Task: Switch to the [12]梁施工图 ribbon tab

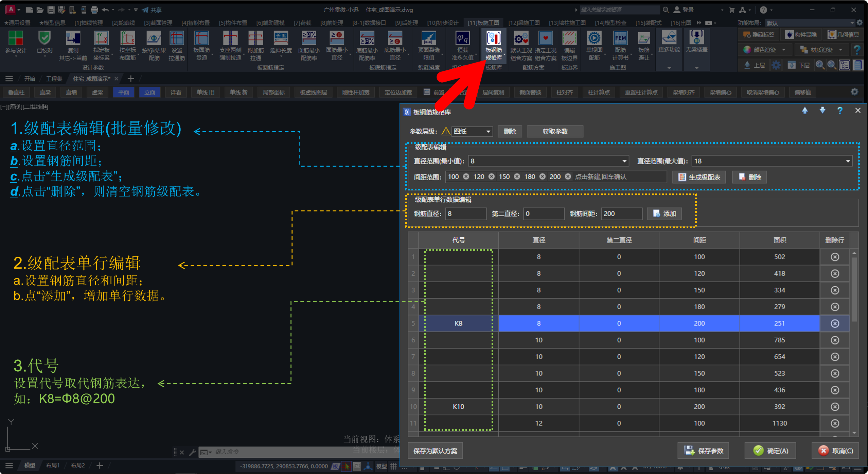Action: tap(524, 23)
